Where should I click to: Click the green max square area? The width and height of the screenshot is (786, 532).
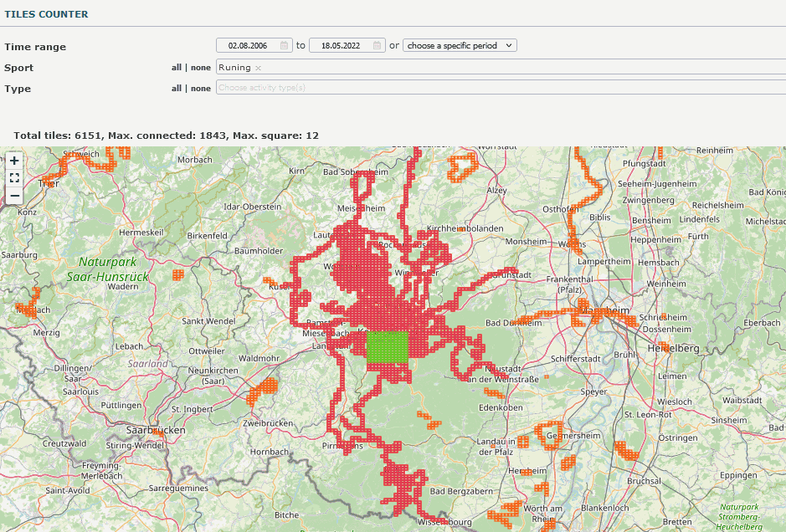(388, 346)
